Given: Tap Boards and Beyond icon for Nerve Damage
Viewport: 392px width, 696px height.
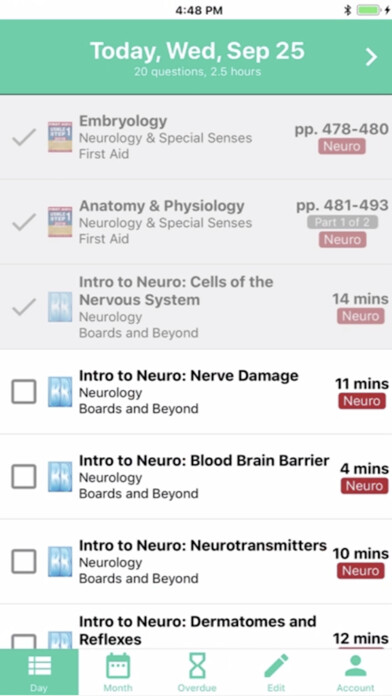Looking at the screenshot, I should click(x=60, y=392).
